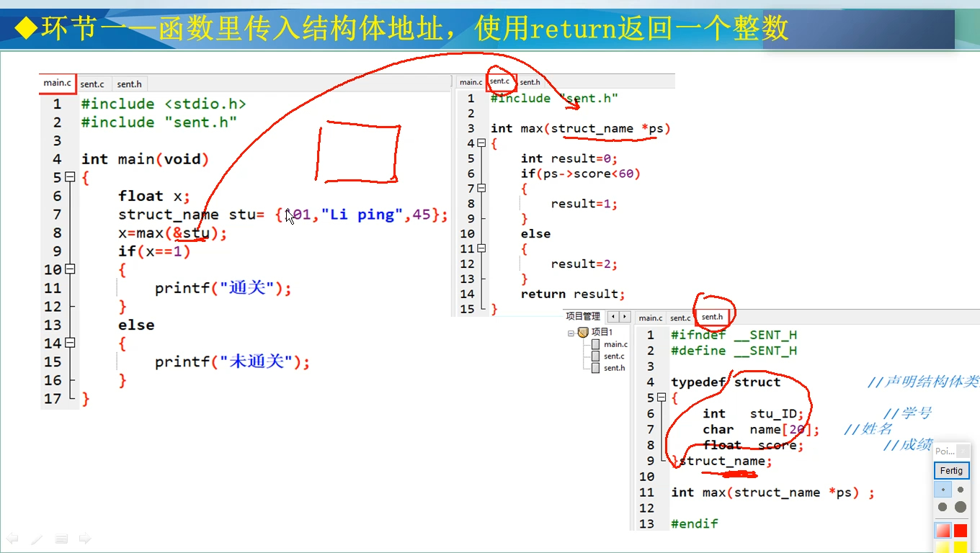Toggle the second small dot size option

click(960, 490)
